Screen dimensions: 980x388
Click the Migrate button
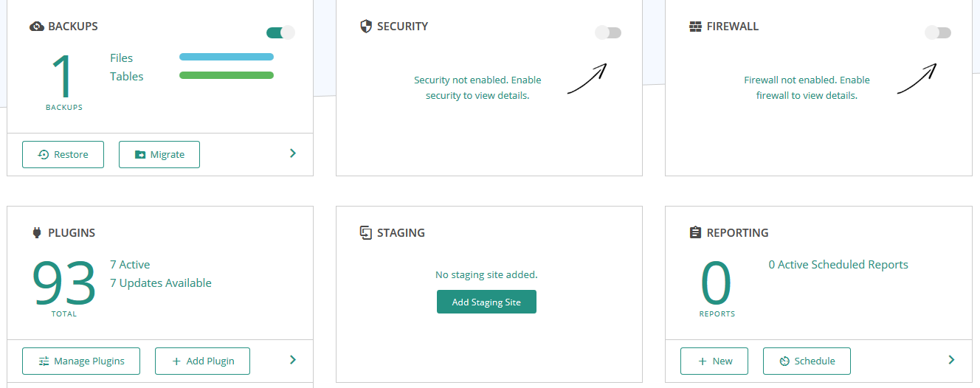(x=159, y=154)
